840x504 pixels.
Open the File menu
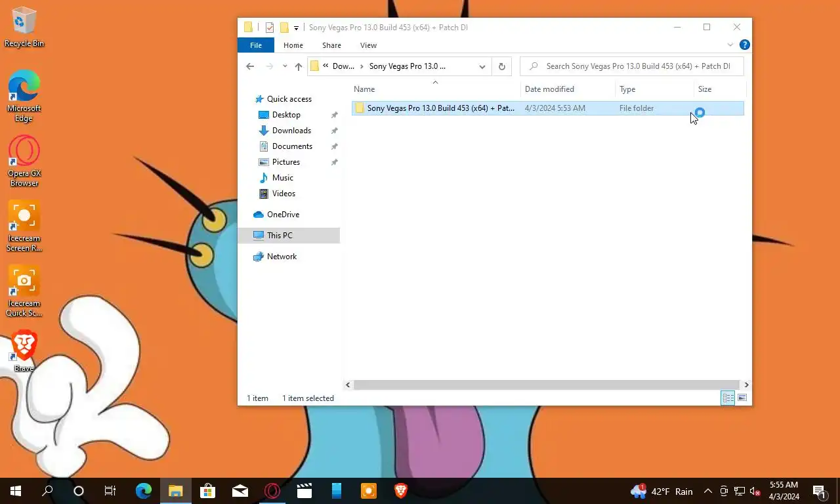(x=256, y=45)
